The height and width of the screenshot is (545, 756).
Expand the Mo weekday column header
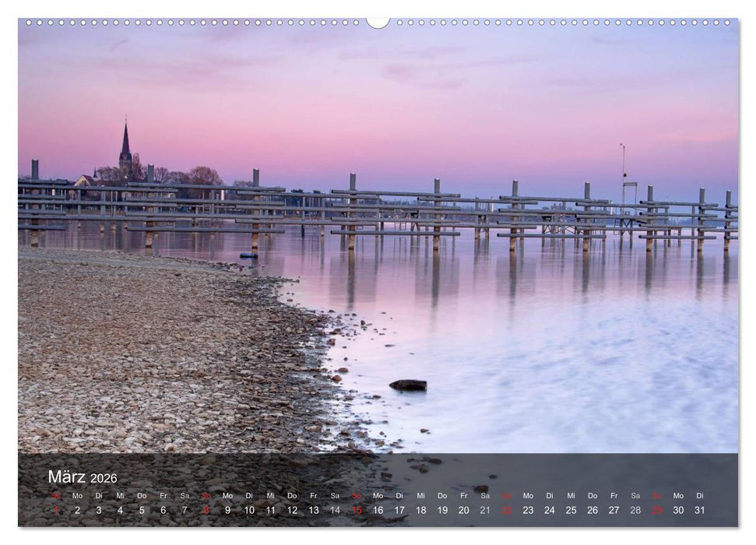tap(76, 494)
